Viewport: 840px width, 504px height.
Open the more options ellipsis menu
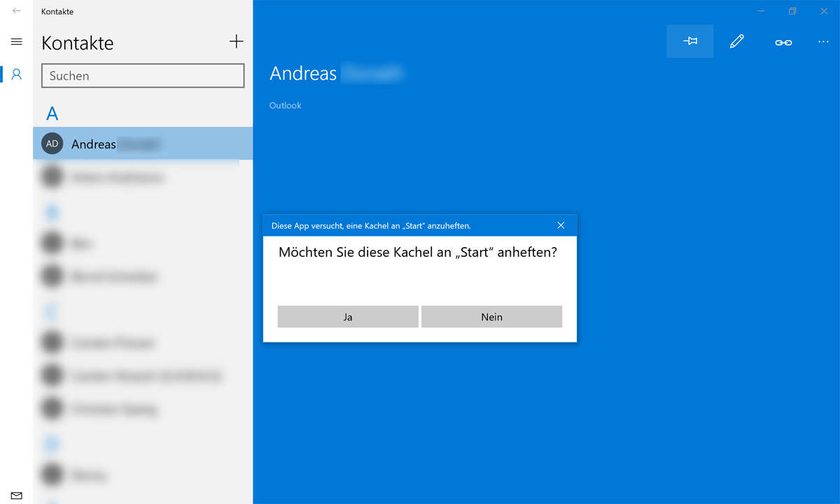click(x=823, y=42)
